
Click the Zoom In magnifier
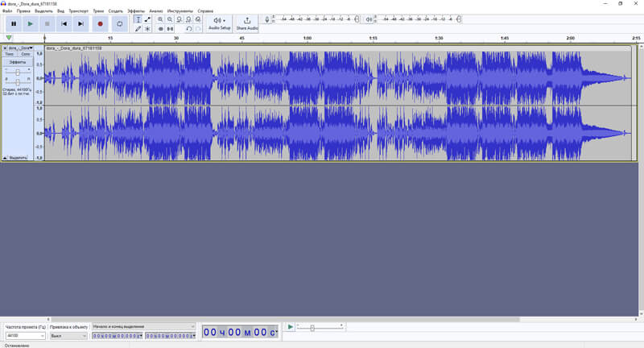tap(160, 19)
